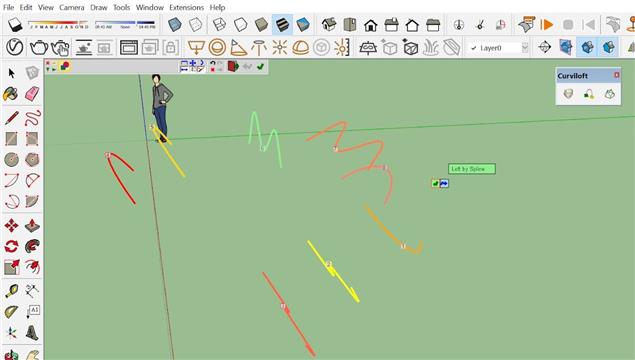Select the Protractor tool
The width and height of the screenshot is (635, 360).
[11, 312]
